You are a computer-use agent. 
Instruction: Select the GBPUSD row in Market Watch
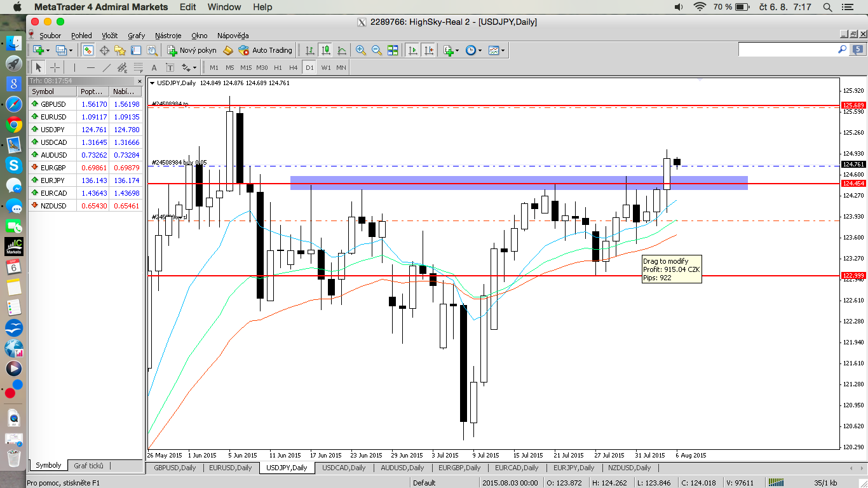point(85,104)
